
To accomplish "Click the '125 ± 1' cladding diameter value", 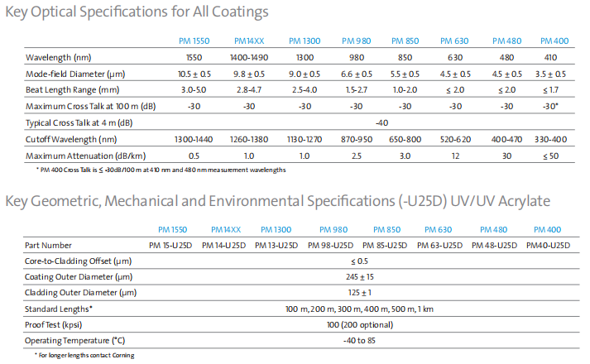I will click(x=360, y=293).
